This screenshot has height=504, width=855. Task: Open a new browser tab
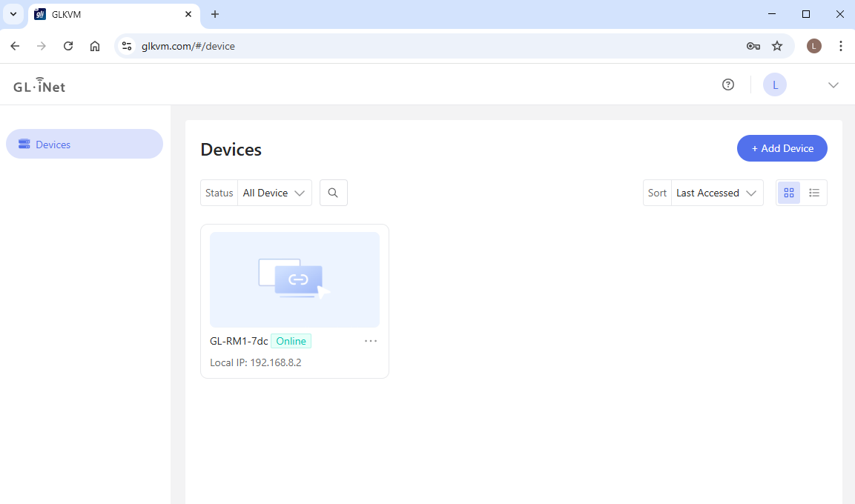point(215,14)
